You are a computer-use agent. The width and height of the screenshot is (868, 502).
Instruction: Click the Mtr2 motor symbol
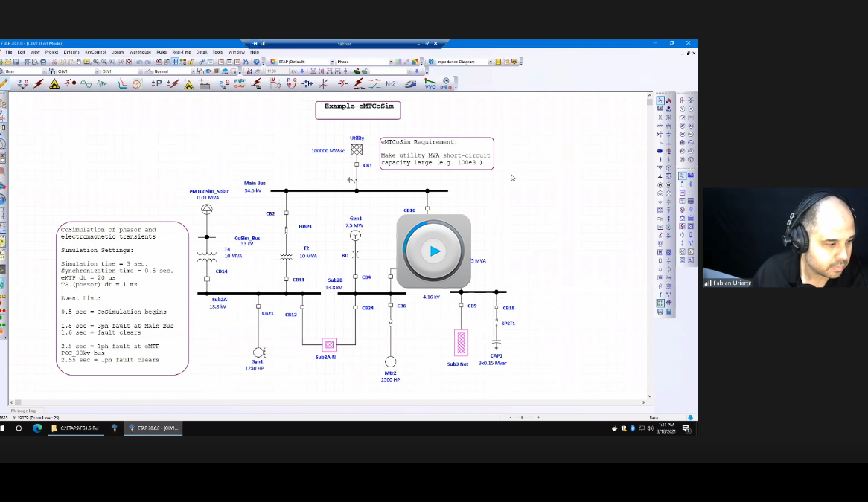[x=391, y=361]
